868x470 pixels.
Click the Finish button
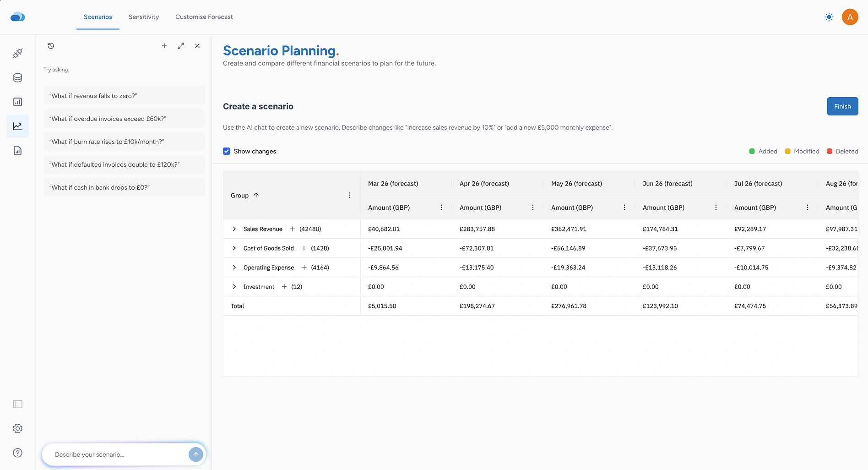pos(842,106)
